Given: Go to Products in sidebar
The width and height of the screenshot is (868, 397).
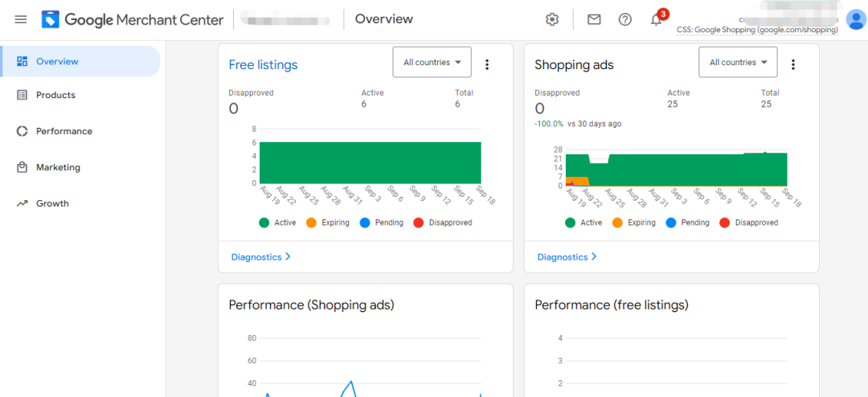Looking at the screenshot, I should coord(55,95).
